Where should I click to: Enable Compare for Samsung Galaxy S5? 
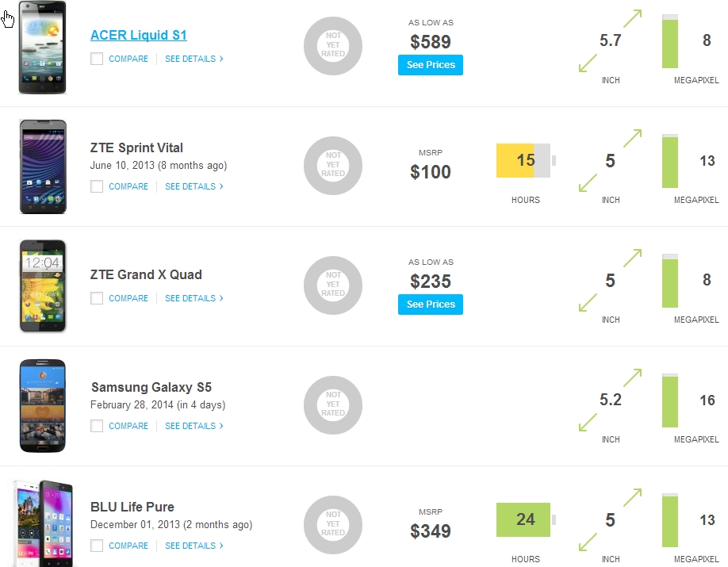pyautogui.click(x=97, y=426)
